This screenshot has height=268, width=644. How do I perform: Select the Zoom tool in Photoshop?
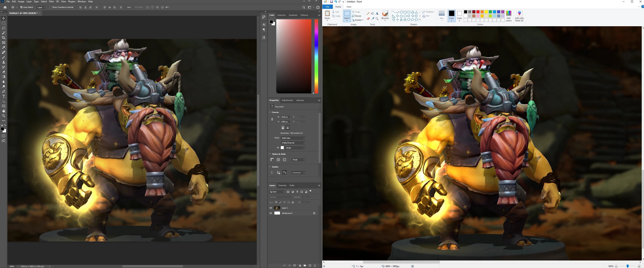coord(4,116)
